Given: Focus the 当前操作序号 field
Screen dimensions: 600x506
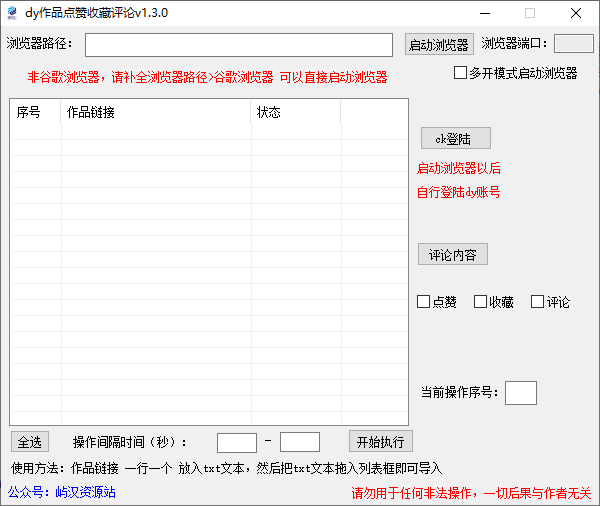Looking at the screenshot, I should pyautogui.click(x=520, y=393).
